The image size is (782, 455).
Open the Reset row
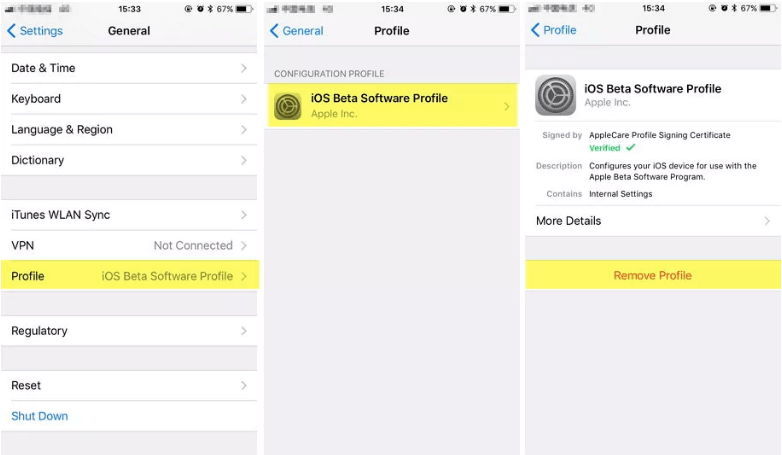pos(129,386)
